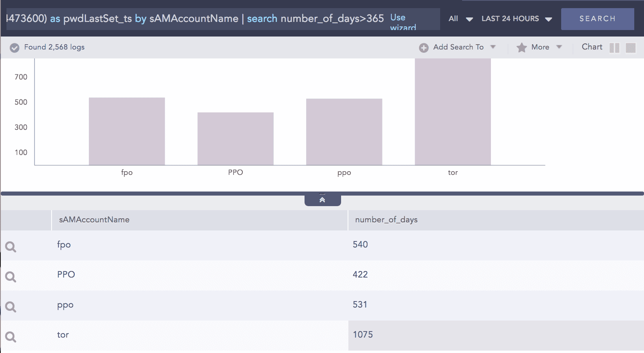644x353 pixels.
Task: Click the More label
Action: pos(540,47)
